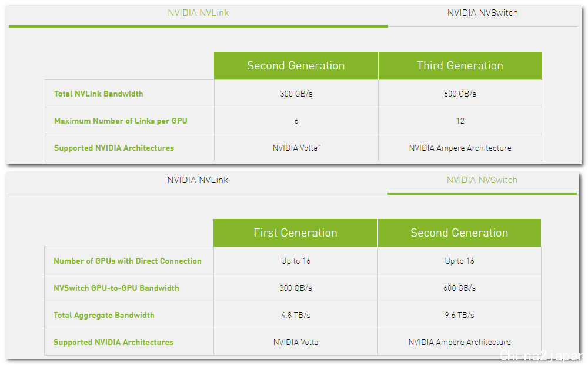The image size is (588, 365).
Task: Select the value 12 for links per GPU
Action: point(460,121)
